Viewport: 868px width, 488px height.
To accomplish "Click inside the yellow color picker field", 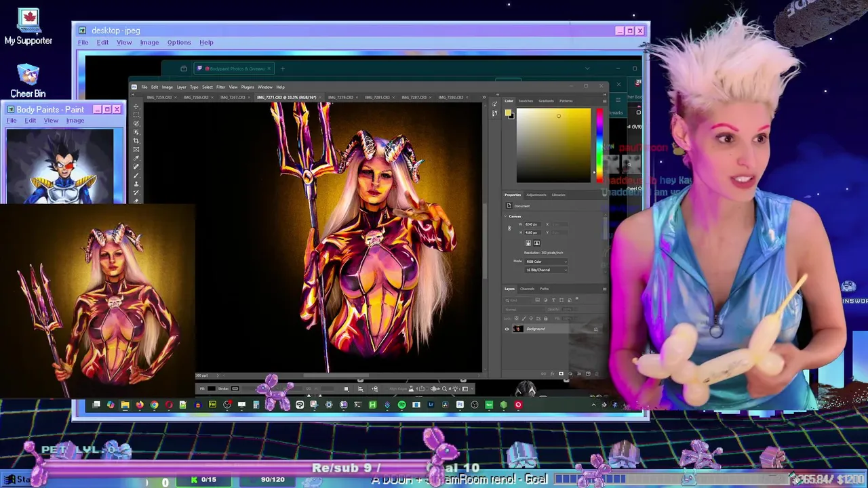I will 553,145.
